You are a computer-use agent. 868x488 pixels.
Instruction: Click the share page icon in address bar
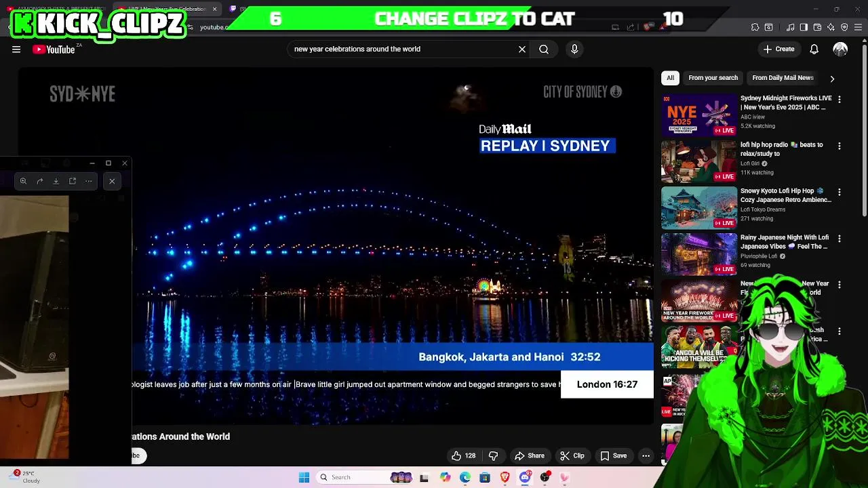631,27
